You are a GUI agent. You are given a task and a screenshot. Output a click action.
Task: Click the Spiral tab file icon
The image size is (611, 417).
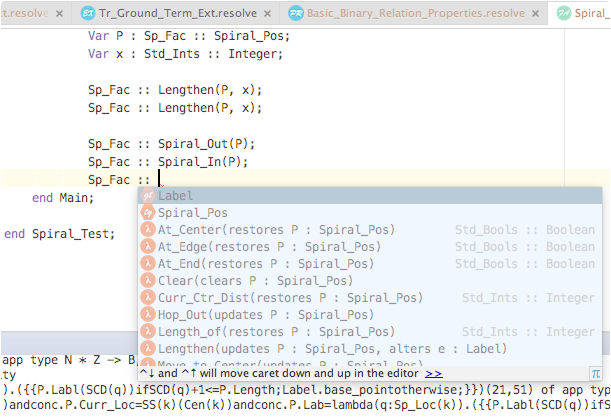click(x=563, y=14)
